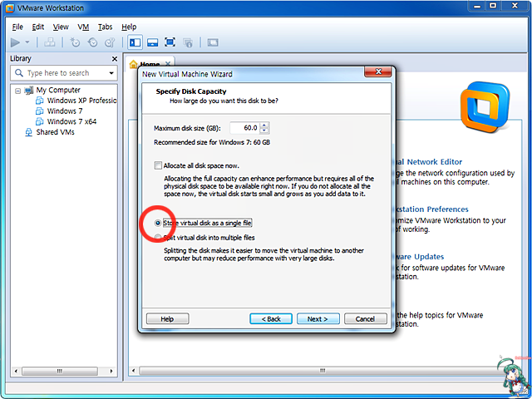
Task: Open the Library search dropdown arrow
Action: point(111,73)
